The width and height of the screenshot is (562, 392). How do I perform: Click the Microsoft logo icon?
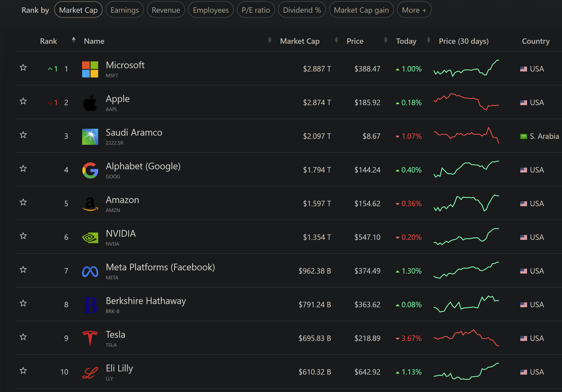(90, 69)
